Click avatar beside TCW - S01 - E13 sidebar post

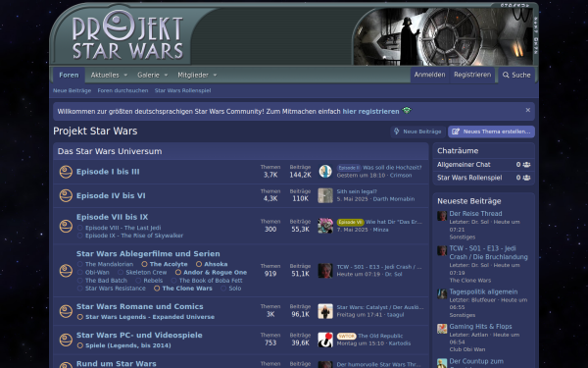(442, 251)
